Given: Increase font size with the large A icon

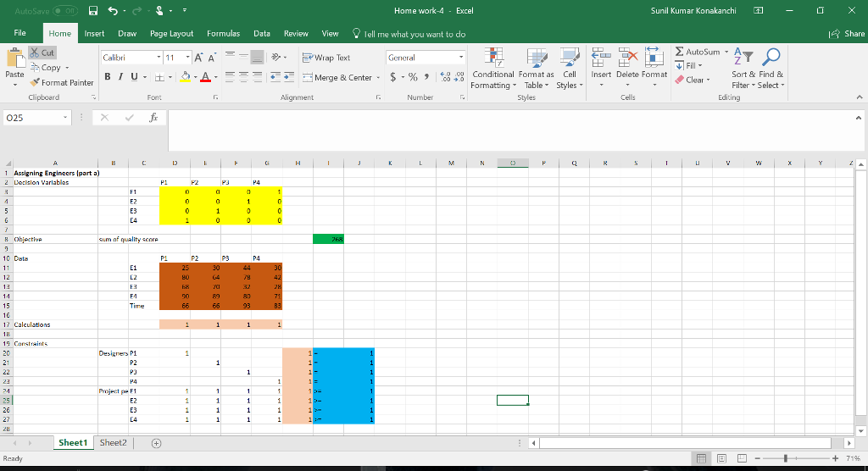Looking at the screenshot, I should pyautogui.click(x=198, y=58).
